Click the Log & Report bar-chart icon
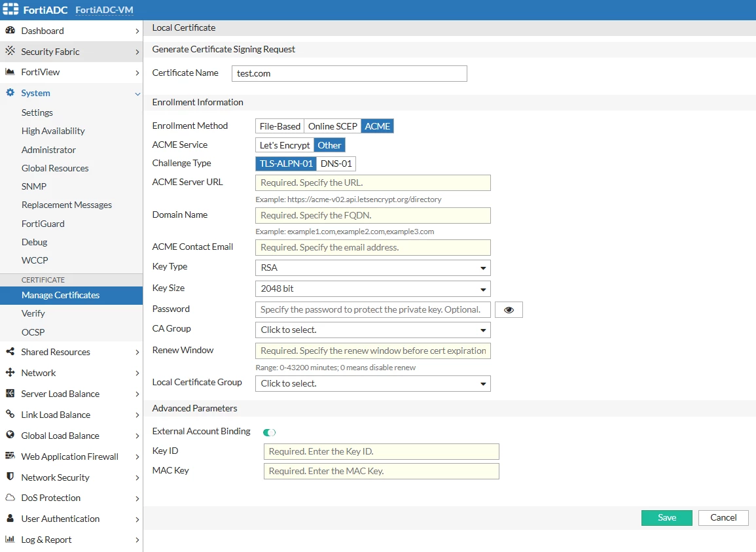The image size is (756, 552). coord(10,539)
